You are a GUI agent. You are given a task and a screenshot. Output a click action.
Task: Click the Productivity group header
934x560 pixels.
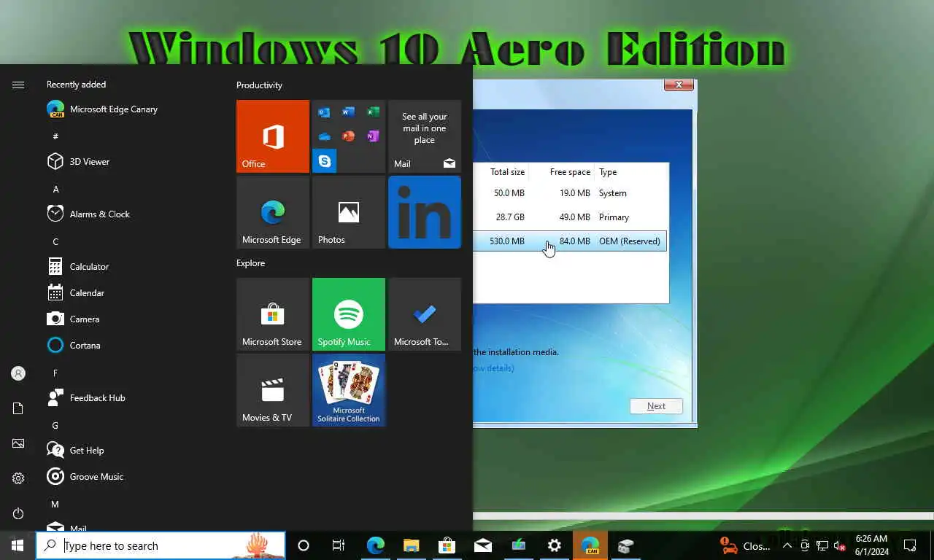coord(259,85)
